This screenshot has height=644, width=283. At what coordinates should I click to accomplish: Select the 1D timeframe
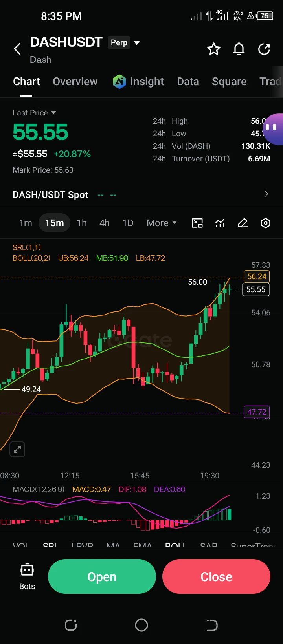pyautogui.click(x=128, y=223)
